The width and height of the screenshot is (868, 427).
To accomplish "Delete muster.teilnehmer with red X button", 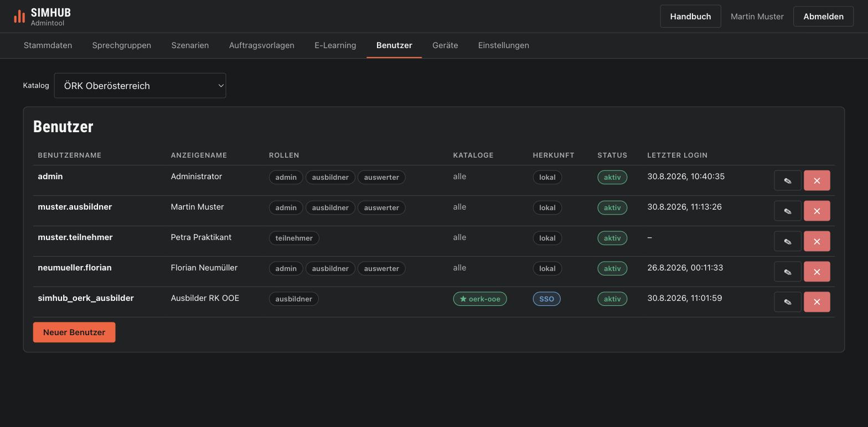I will coord(817,241).
